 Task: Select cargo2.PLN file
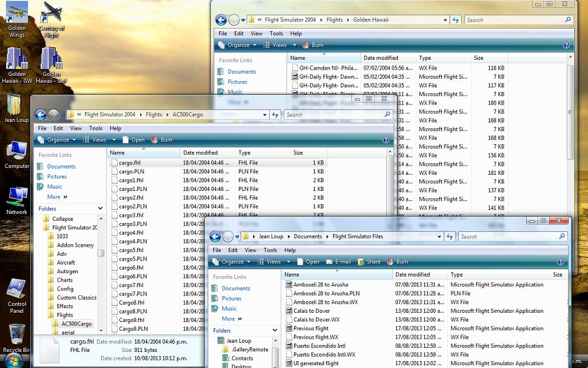(x=133, y=206)
